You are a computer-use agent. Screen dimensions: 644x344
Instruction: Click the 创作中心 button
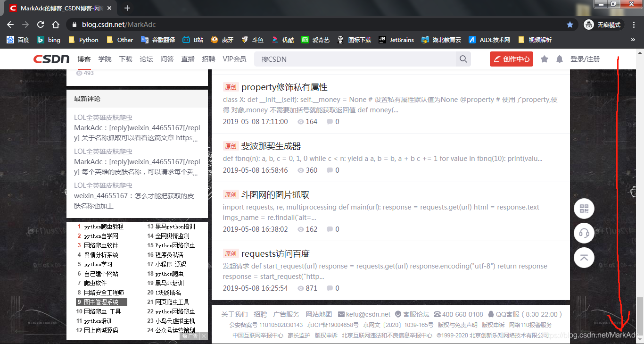point(511,59)
